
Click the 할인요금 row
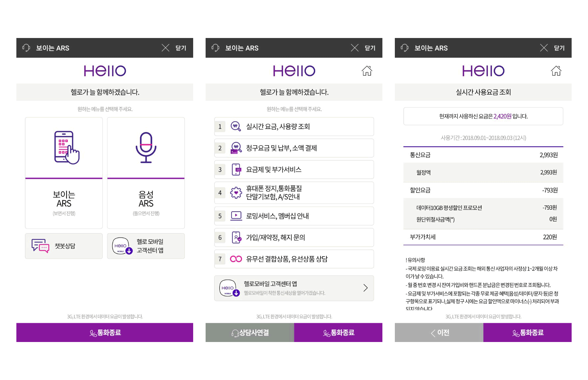483,190
